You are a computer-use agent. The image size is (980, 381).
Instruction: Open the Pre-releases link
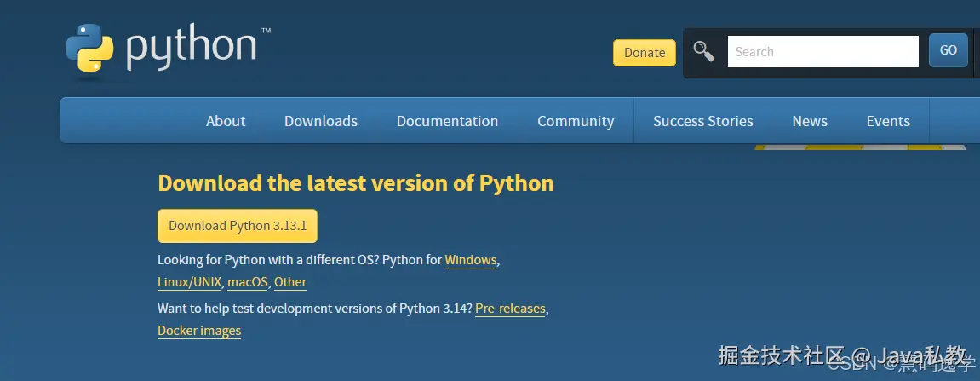pyautogui.click(x=510, y=309)
